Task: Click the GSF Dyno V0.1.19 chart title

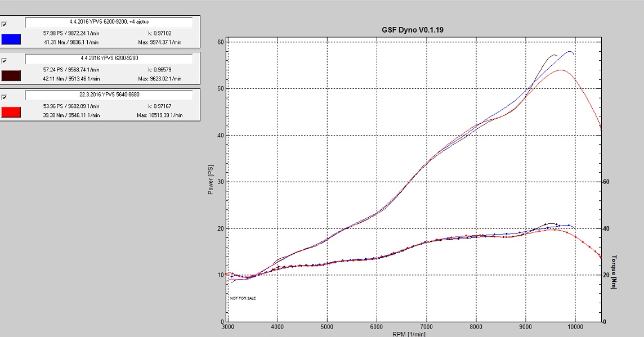Action: (x=412, y=30)
